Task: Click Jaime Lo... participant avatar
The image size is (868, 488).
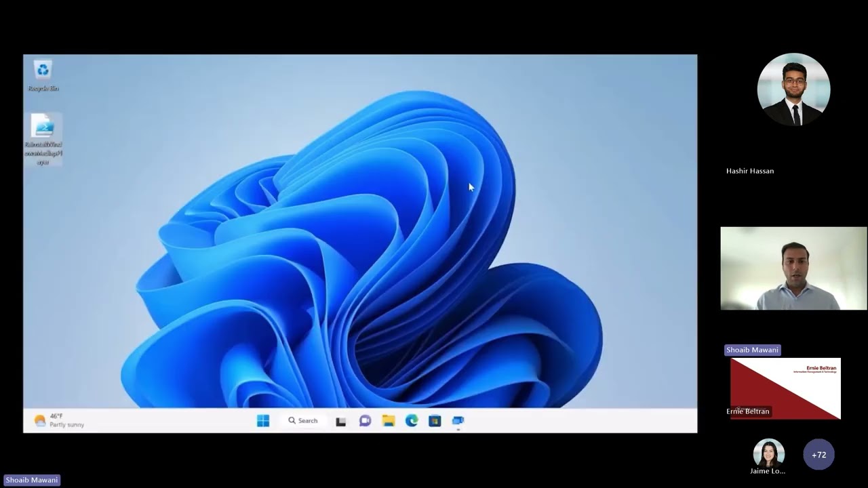Action: [x=768, y=453]
